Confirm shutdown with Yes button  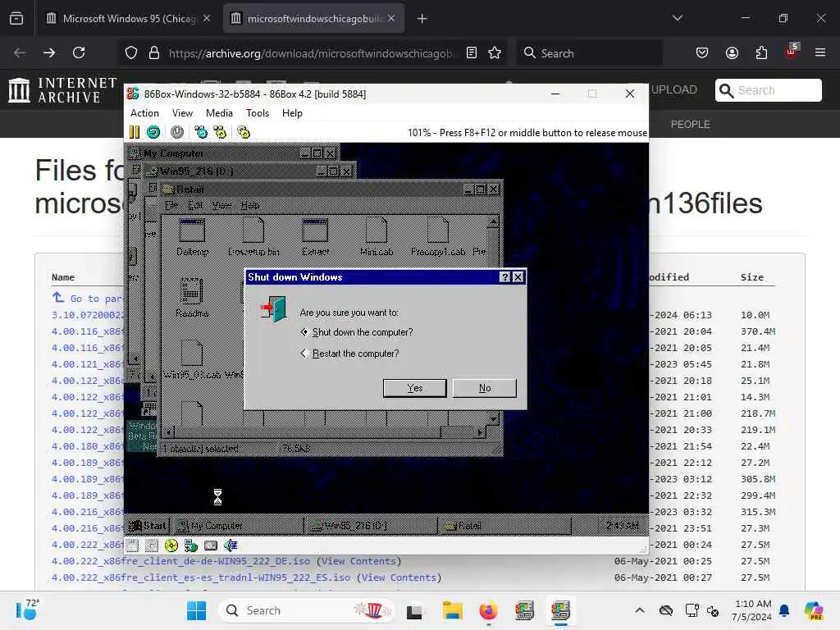[x=414, y=388]
